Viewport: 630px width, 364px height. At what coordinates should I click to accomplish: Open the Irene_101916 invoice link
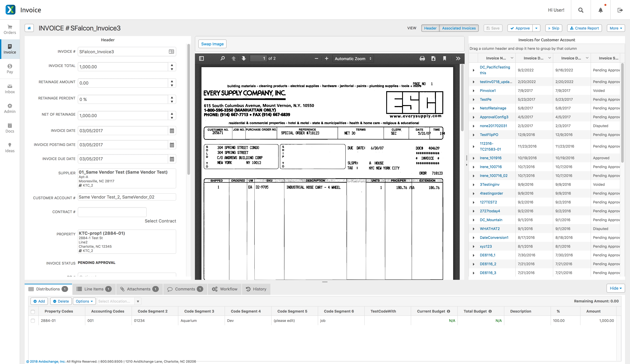click(x=490, y=158)
